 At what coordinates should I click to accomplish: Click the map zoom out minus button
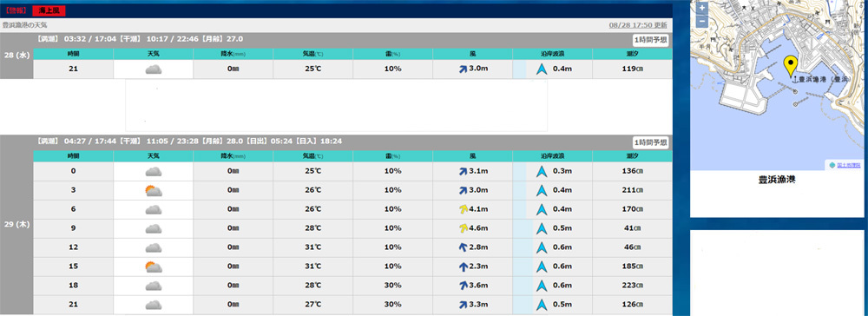click(x=701, y=21)
